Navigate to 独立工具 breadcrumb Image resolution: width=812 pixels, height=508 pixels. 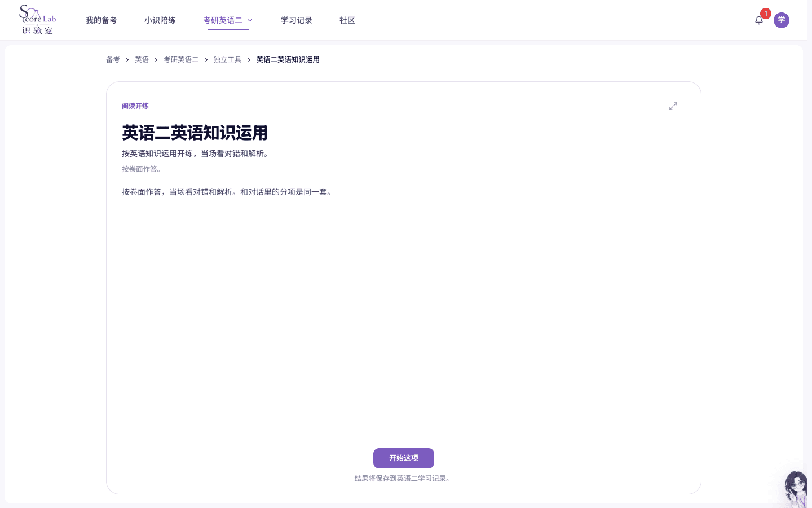(227, 60)
